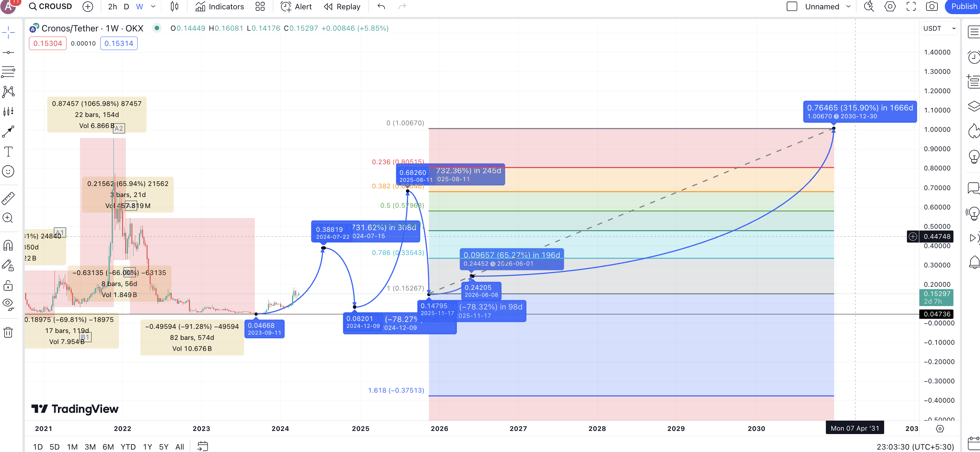Click the trash Remove objects icon

8,332
